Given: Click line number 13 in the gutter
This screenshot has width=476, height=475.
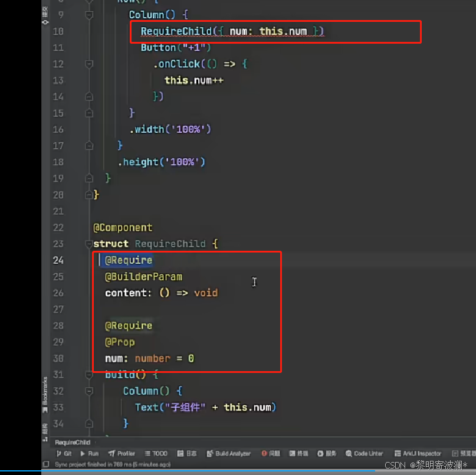Looking at the screenshot, I should point(58,80).
